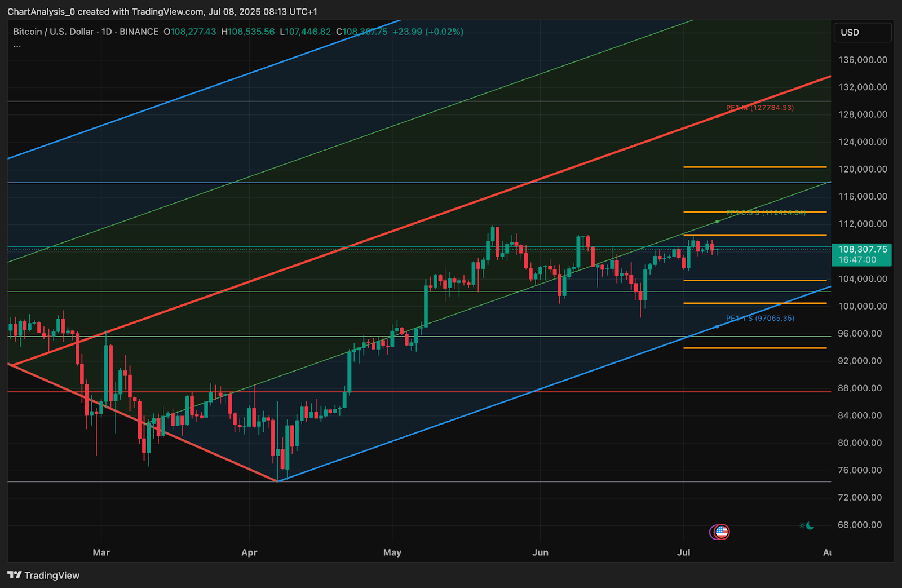Open the USD currency selector
This screenshot has width=902, height=588.
pyautogui.click(x=862, y=32)
